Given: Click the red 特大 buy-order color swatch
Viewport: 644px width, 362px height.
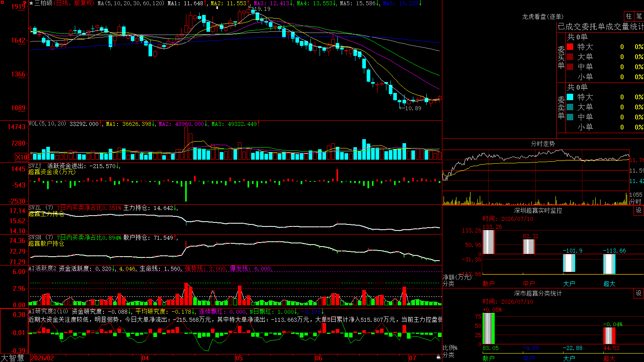Looking at the screenshot, I should pos(570,47).
